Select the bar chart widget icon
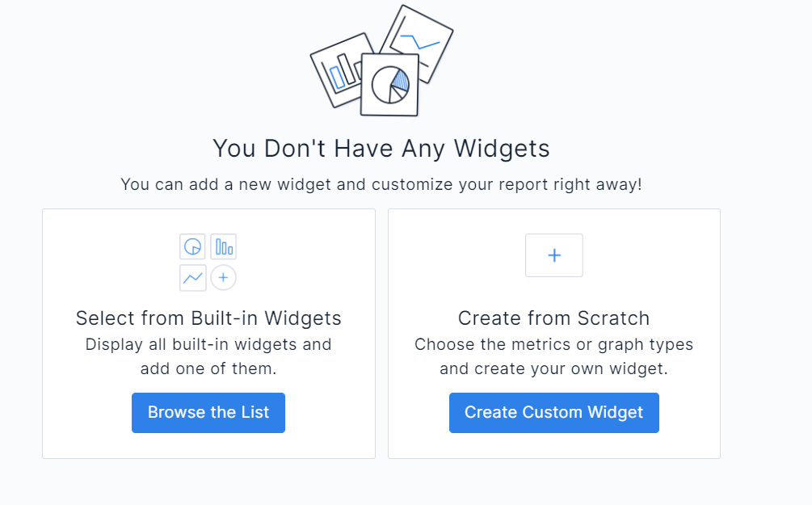 pyautogui.click(x=223, y=246)
